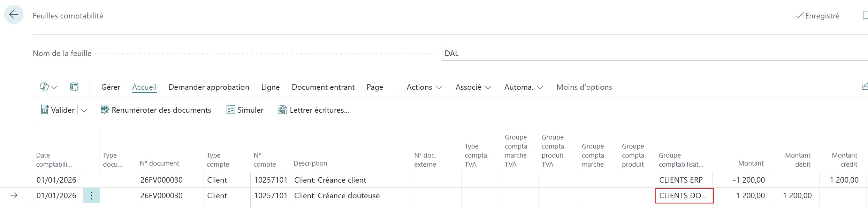This screenshot has height=208, width=868.
Task: Expand the Automa. menu
Action: click(524, 87)
